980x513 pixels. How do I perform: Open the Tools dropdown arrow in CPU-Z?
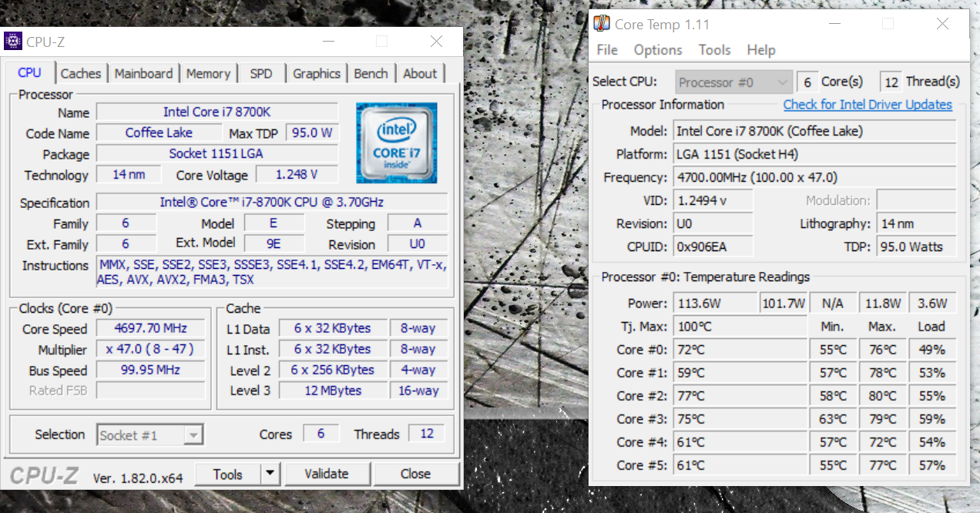(x=270, y=474)
